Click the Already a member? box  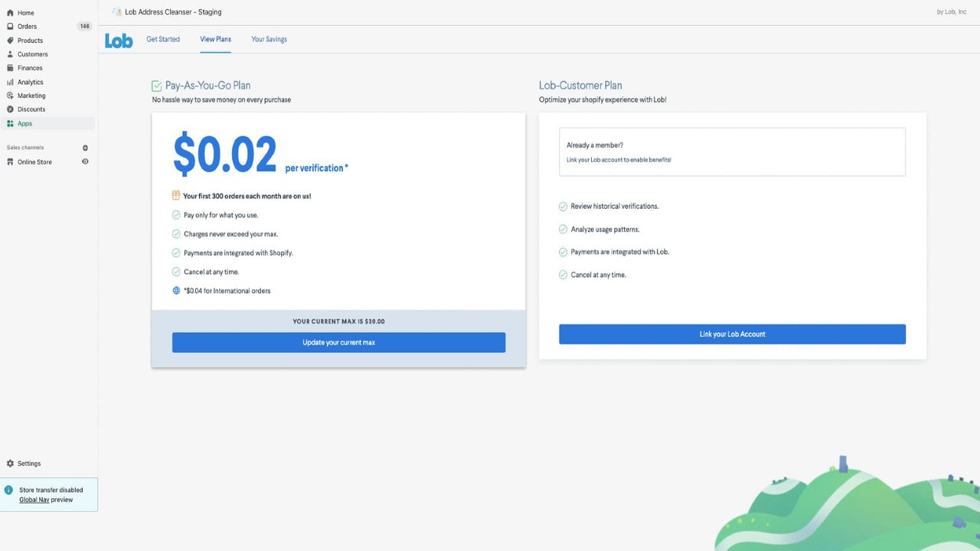point(732,152)
